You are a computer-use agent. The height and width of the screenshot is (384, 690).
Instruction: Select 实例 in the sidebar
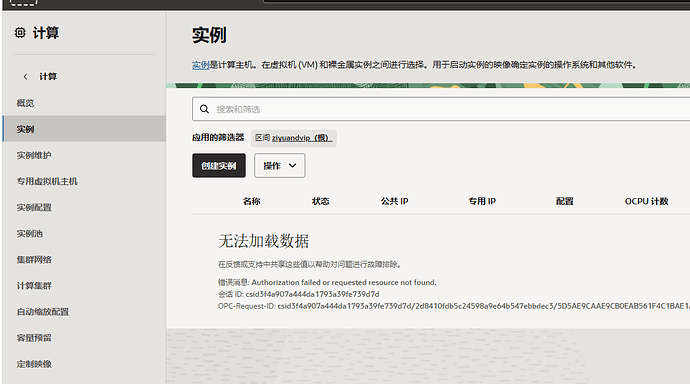[x=84, y=129]
